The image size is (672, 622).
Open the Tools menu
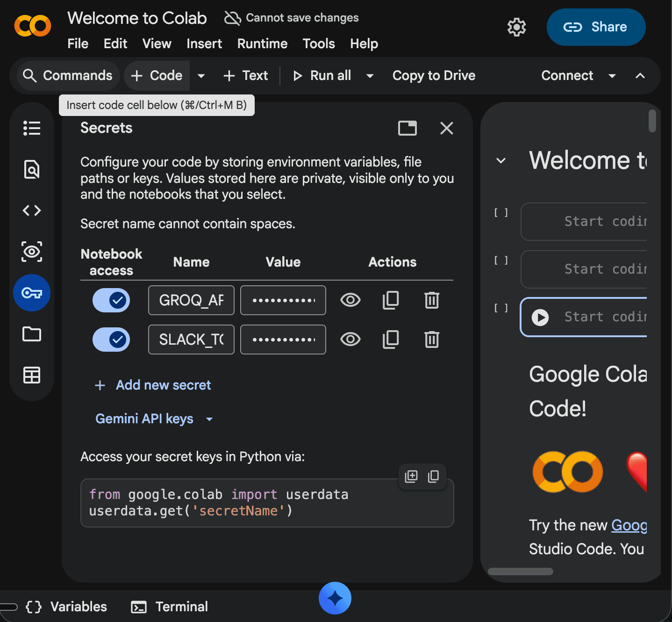tap(319, 44)
